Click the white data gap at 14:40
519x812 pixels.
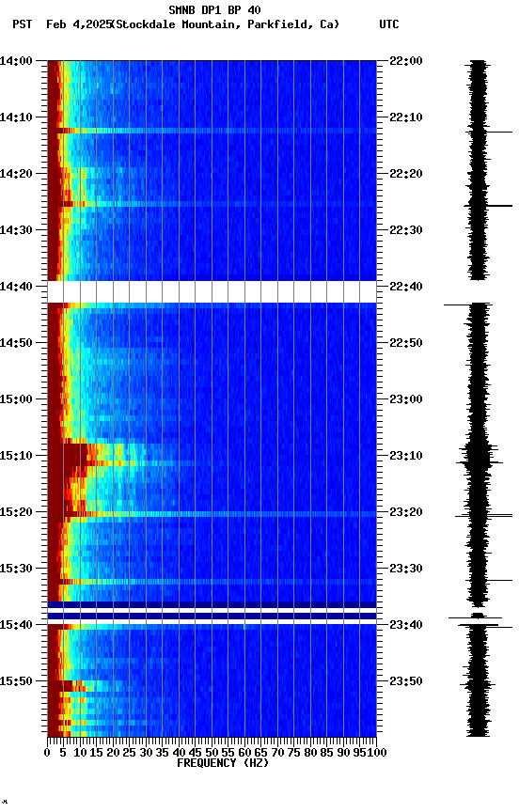click(212, 292)
